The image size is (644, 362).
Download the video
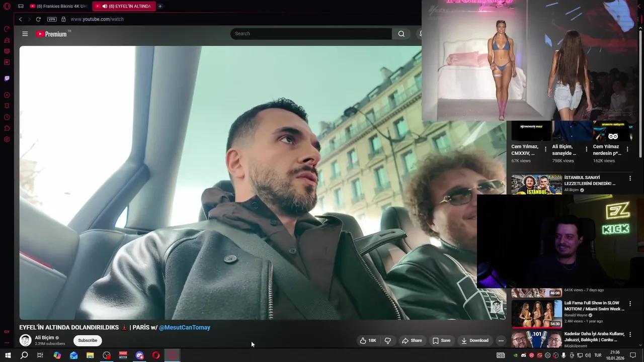[x=474, y=340]
